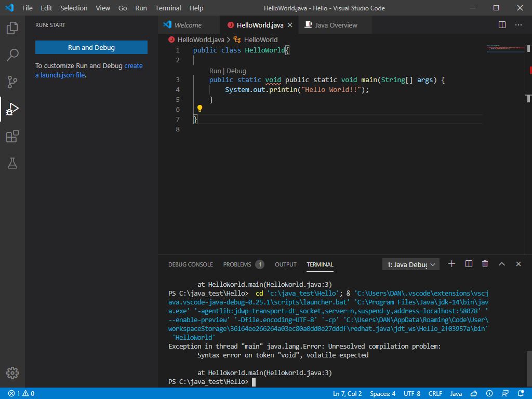Open the Run menu

(x=141, y=8)
